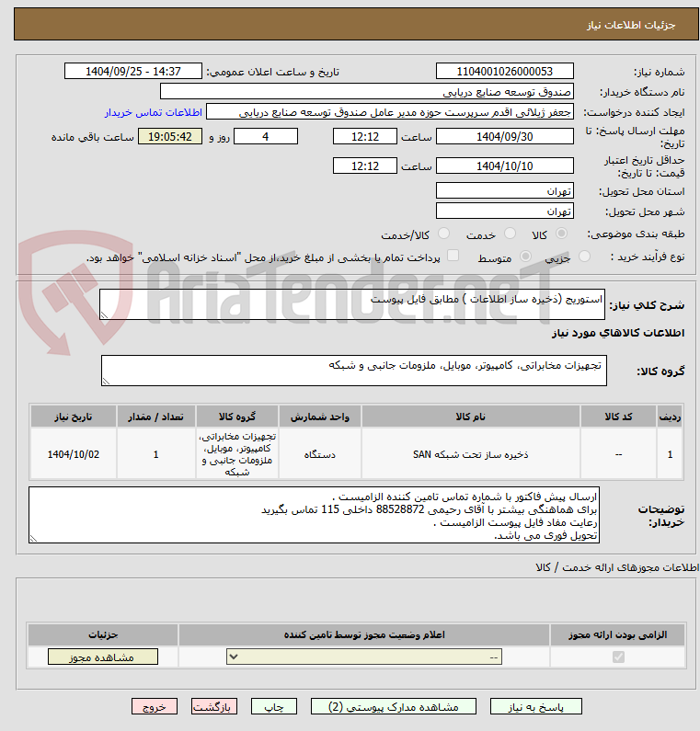Image resolution: width=700 pixels, height=731 pixels.
Task: Click the بازگشت back button
Action: (x=214, y=707)
